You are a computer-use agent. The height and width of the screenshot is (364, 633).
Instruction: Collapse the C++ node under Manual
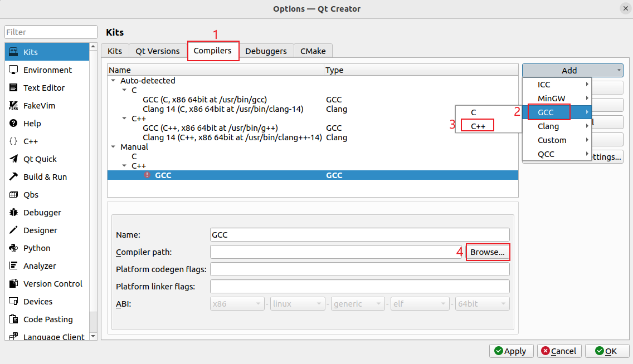point(124,166)
